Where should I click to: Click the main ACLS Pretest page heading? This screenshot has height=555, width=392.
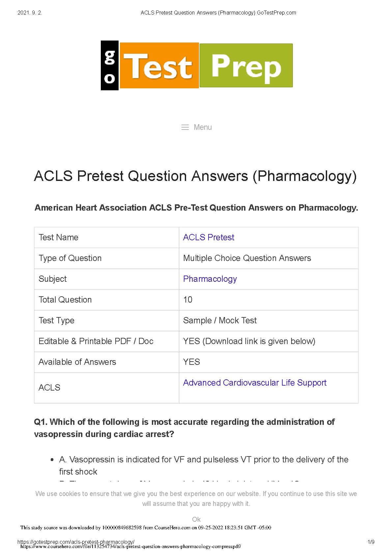coord(195,176)
